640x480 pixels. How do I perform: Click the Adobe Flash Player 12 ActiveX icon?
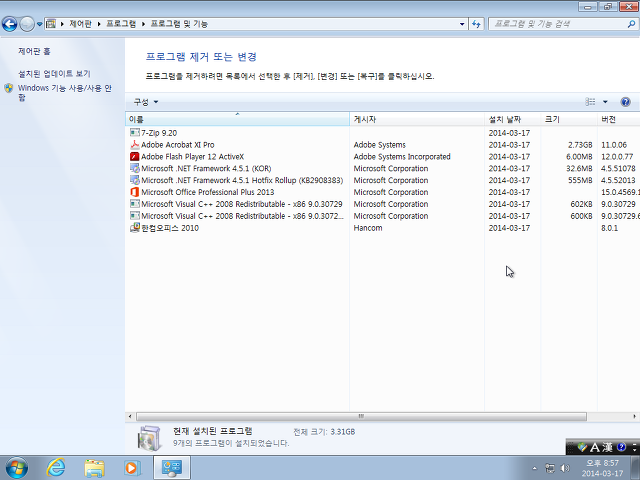point(134,156)
